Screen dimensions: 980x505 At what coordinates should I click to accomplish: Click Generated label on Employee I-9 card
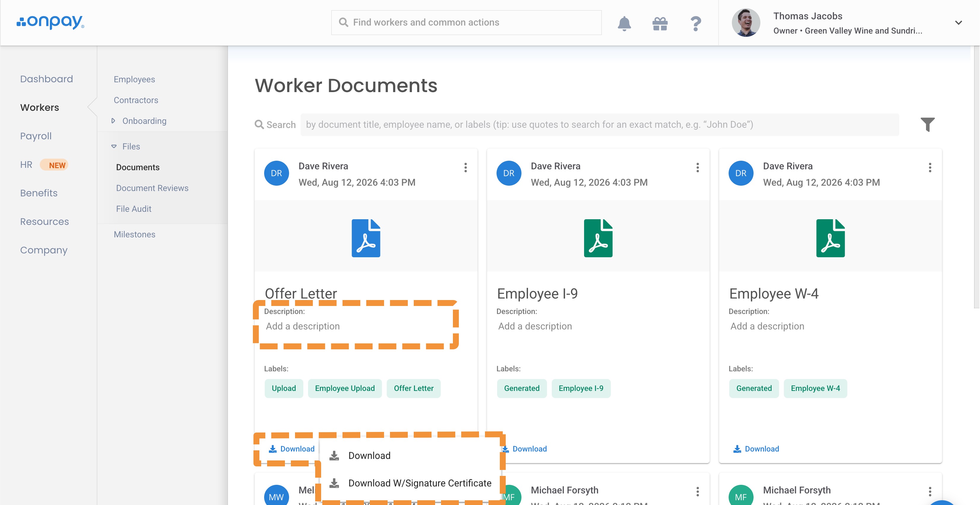click(521, 389)
